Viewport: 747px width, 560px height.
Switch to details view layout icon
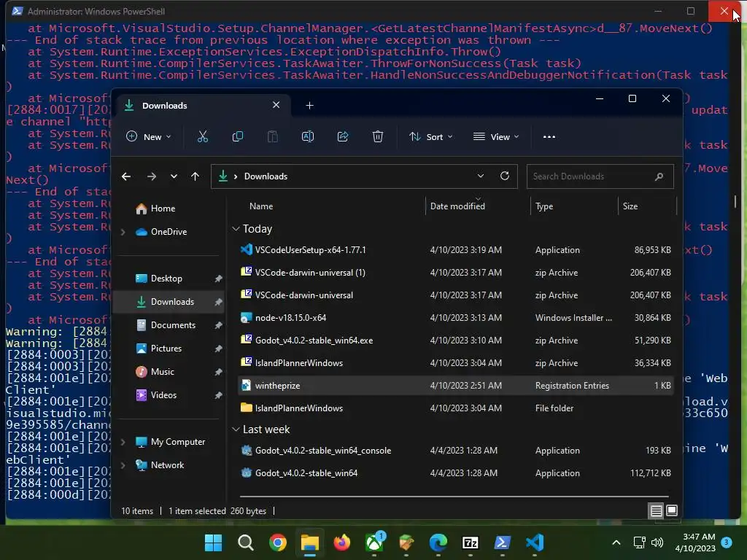click(656, 511)
